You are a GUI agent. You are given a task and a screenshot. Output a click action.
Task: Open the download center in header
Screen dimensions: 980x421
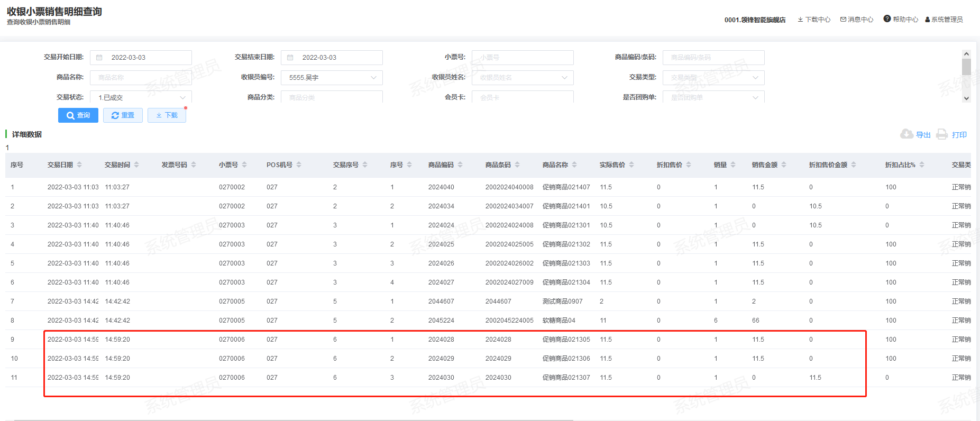coord(814,20)
